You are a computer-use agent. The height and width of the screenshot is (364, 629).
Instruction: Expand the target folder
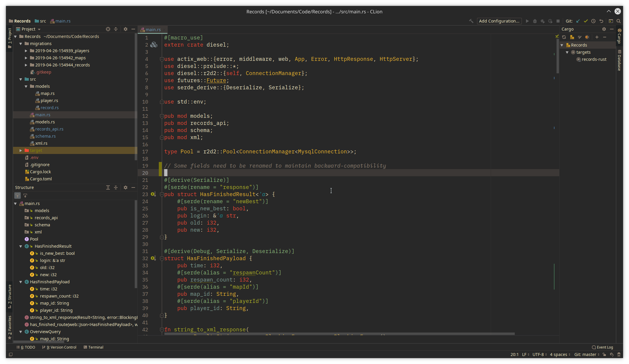click(x=21, y=150)
